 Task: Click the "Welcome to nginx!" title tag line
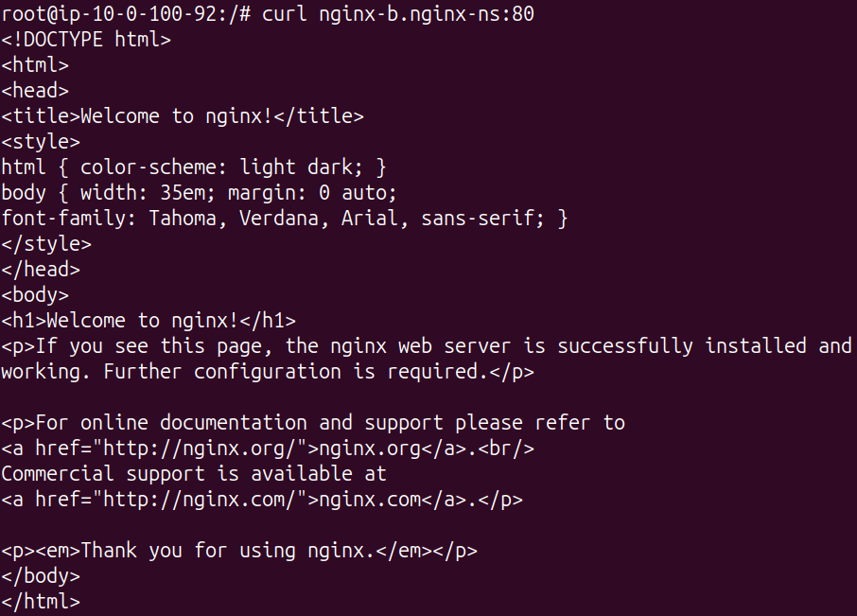[183, 116]
